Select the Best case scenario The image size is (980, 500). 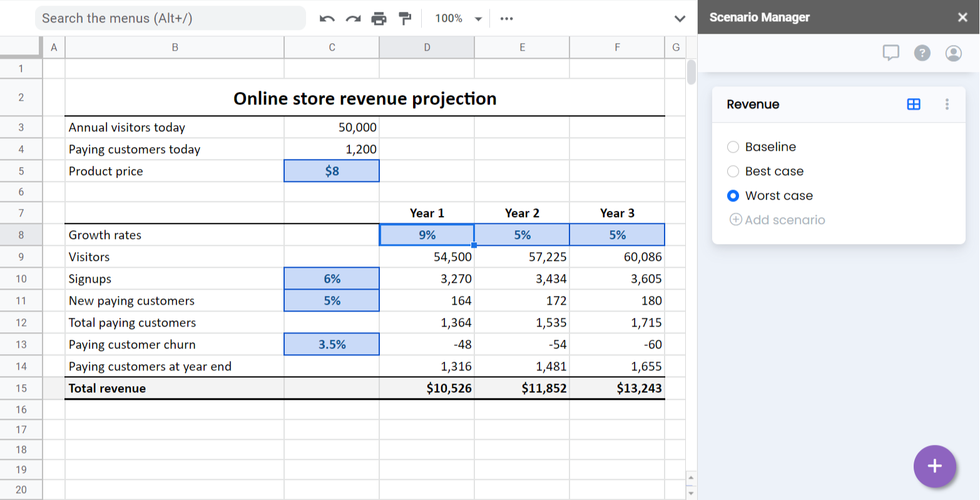[733, 171]
